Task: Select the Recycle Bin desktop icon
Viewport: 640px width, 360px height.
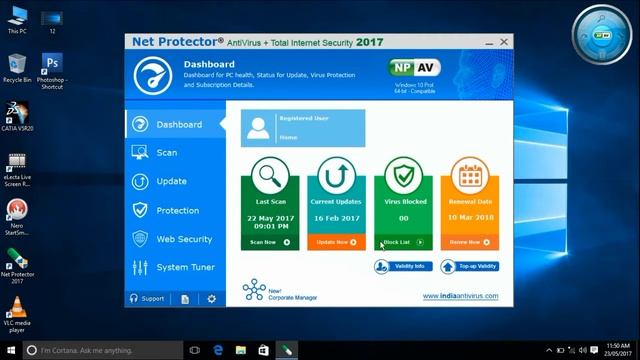Action: tap(17, 68)
